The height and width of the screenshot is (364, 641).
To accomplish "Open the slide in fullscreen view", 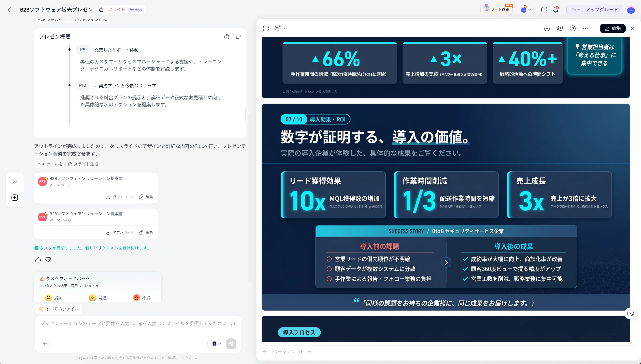I will coord(266,28).
